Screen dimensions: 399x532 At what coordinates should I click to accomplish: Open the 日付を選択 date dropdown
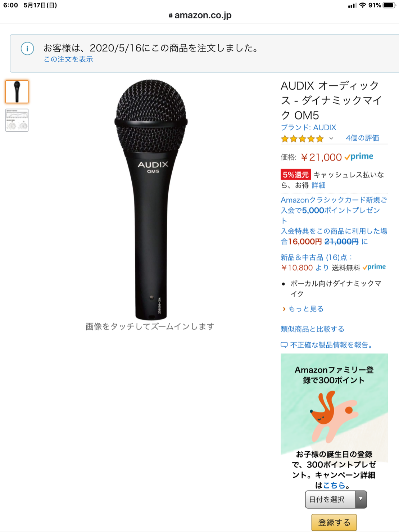point(336,500)
